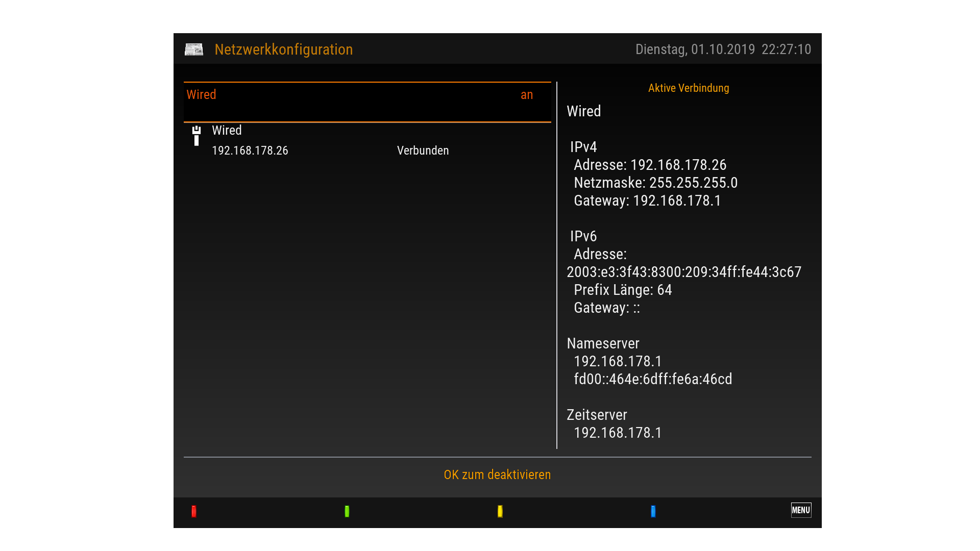Select Wired connection entry in list
This screenshot has width=980, height=551.
[227, 131]
